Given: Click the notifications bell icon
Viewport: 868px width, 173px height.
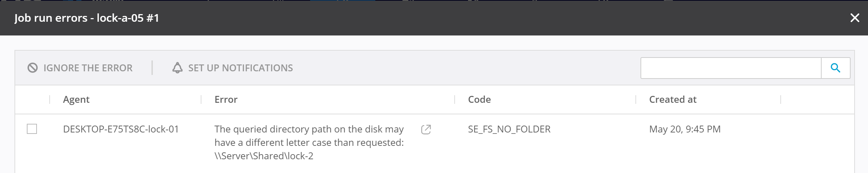Looking at the screenshot, I should click(177, 68).
